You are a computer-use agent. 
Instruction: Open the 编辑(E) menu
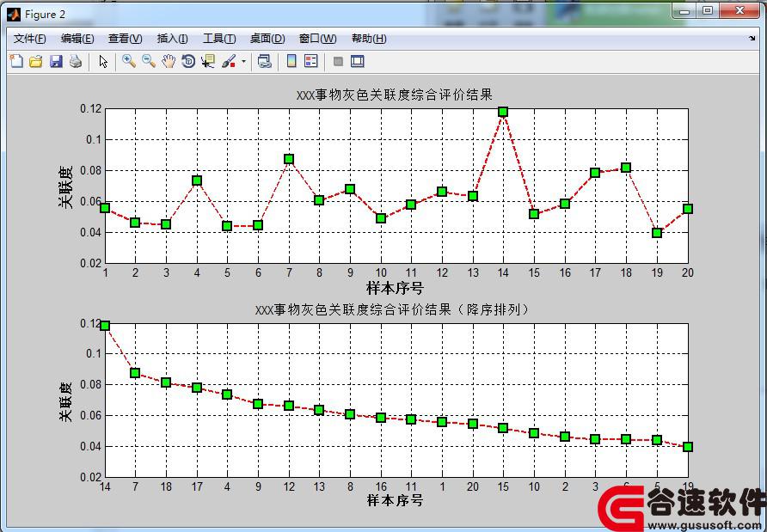point(77,39)
